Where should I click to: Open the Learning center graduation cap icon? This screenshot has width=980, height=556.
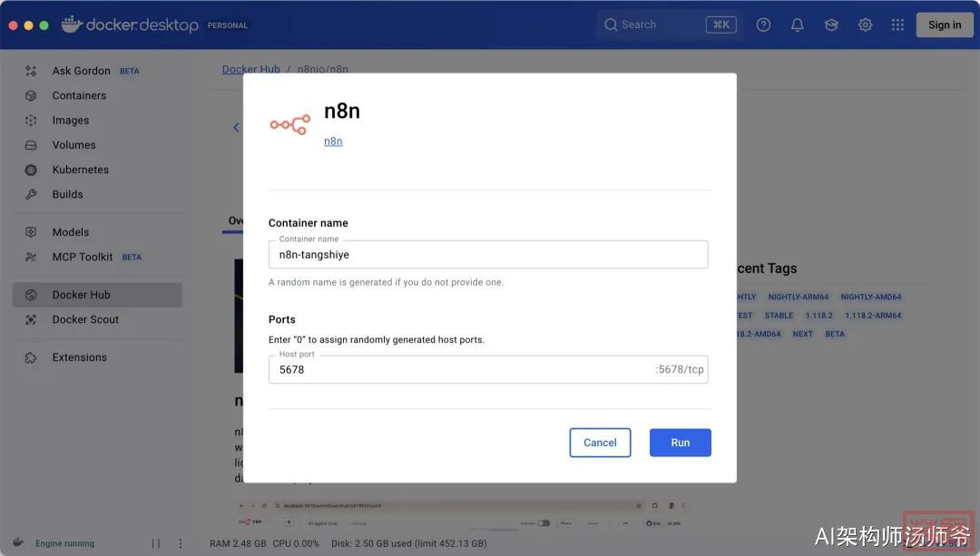pyautogui.click(x=831, y=24)
